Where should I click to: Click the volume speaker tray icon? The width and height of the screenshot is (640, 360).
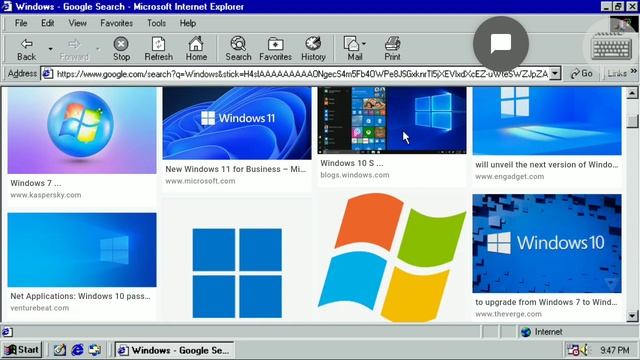coord(585,350)
